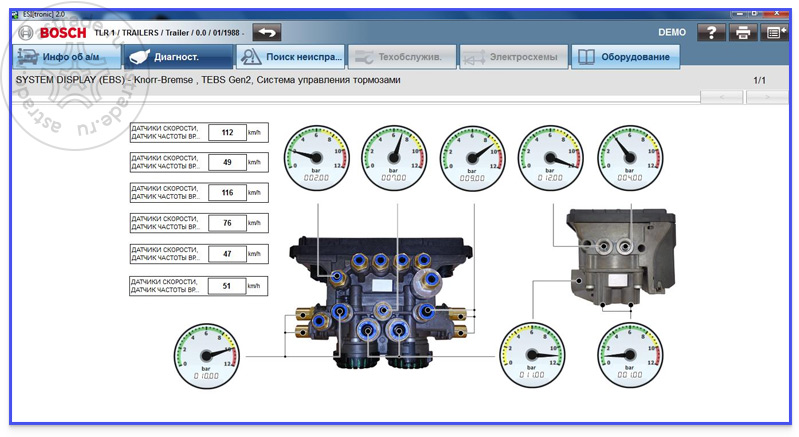Click the sensor label beside value 51
Image resolution: width=799 pixels, height=437 pixels.
click(165, 286)
